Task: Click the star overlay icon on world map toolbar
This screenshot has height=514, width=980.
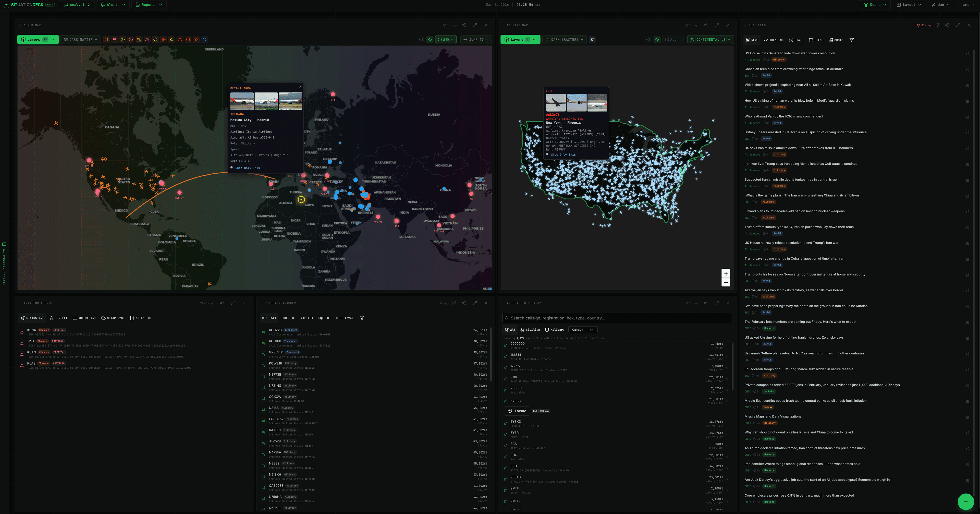Action: (171, 39)
